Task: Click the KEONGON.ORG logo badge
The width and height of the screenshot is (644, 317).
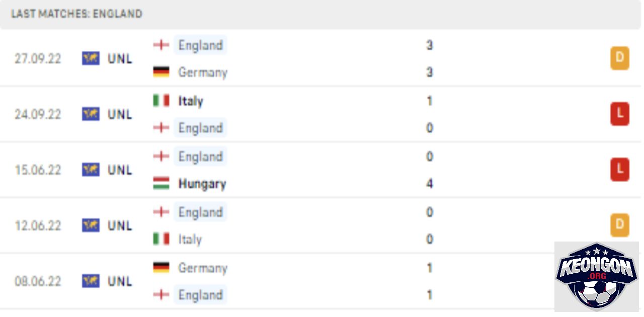Action: pos(597,276)
